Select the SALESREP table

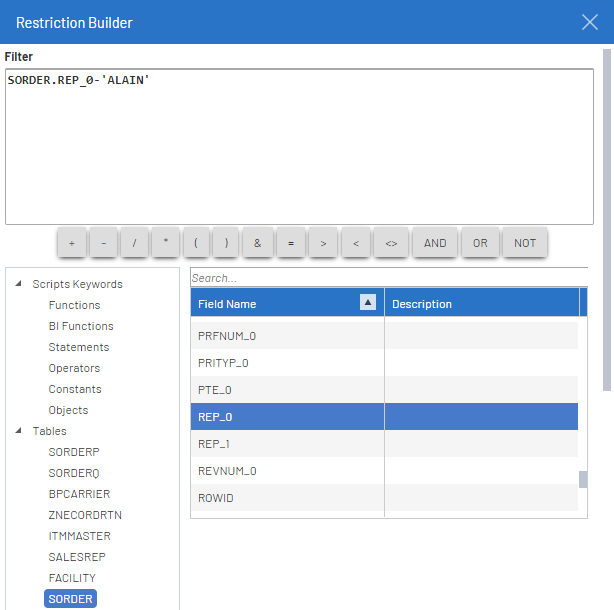(77, 557)
